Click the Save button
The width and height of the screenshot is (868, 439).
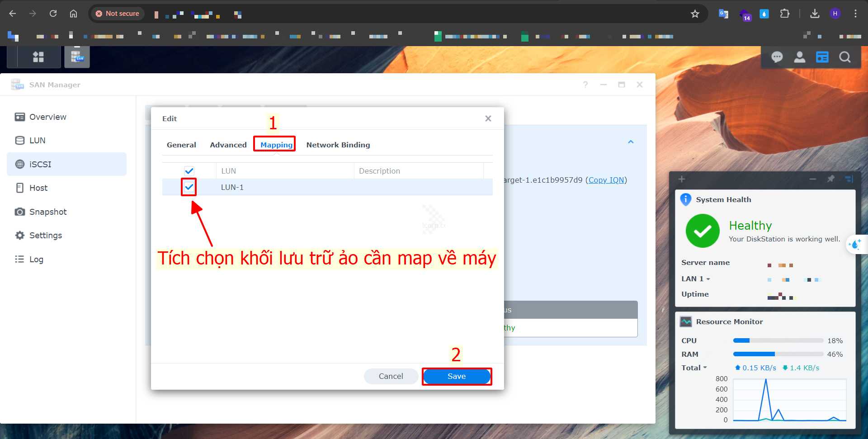(457, 376)
